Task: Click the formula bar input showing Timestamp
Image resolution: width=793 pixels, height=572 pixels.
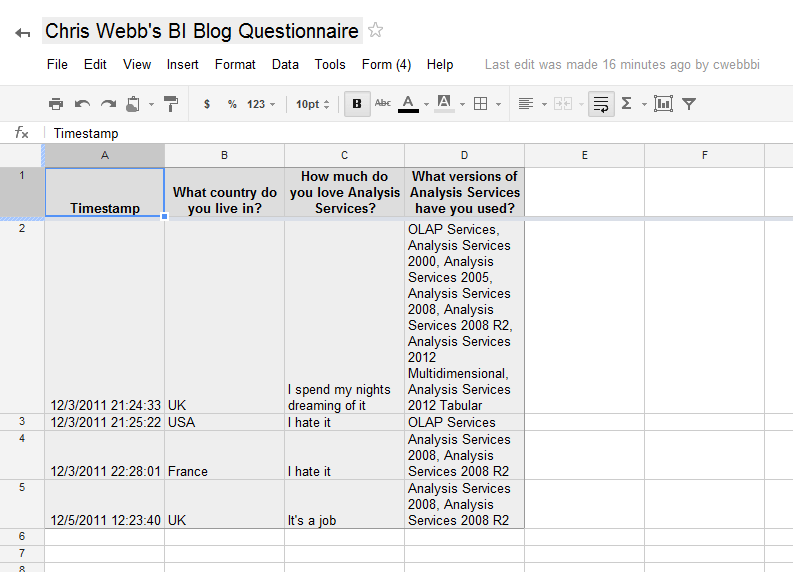Action: (420, 133)
